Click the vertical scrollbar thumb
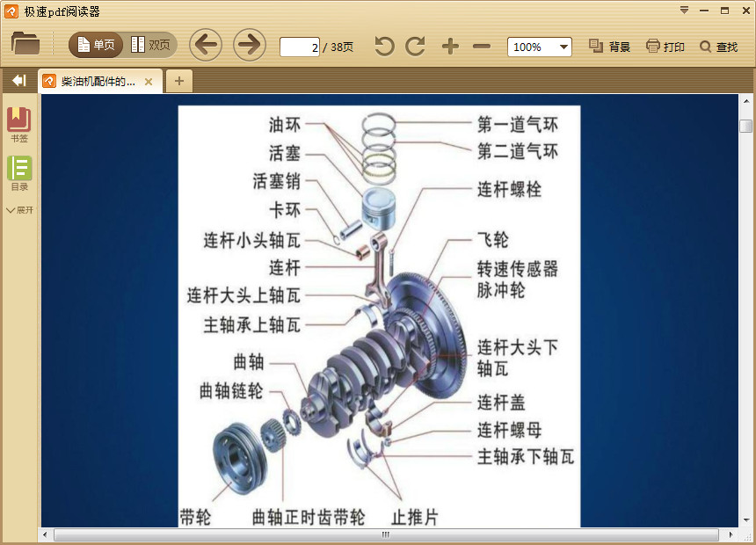Viewport: 756px width, 545px height. [745, 126]
